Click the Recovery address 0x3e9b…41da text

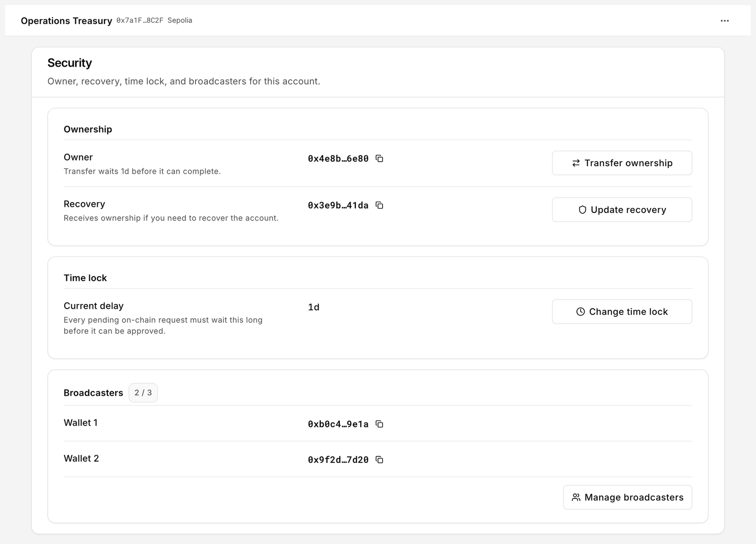click(x=338, y=205)
